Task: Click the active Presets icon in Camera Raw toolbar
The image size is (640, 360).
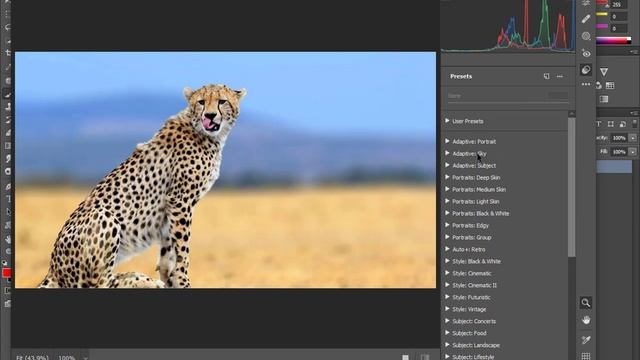Action: pos(586,70)
